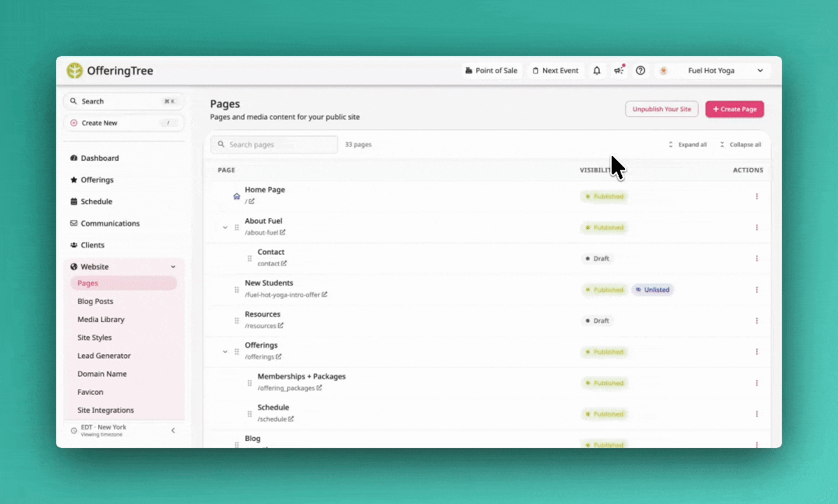
Task: Select the Pages sidebar item
Action: pyautogui.click(x=123, y=283)
